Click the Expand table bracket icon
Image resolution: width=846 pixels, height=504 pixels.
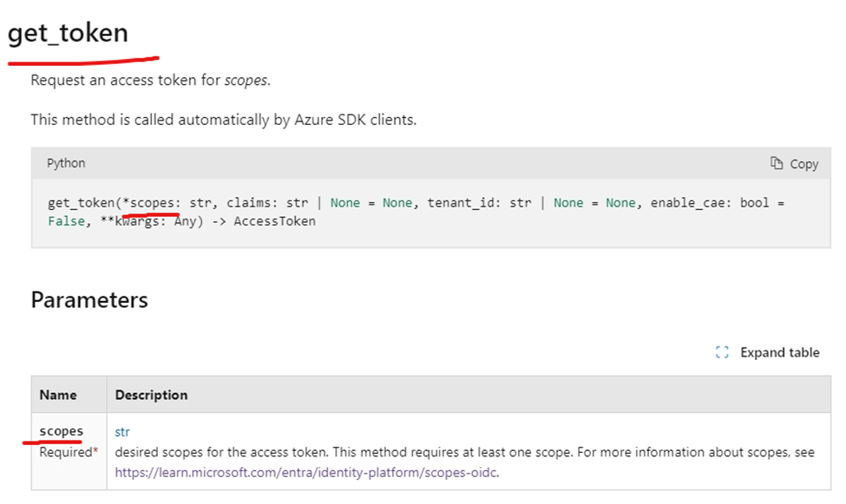(x=722, y=352)
